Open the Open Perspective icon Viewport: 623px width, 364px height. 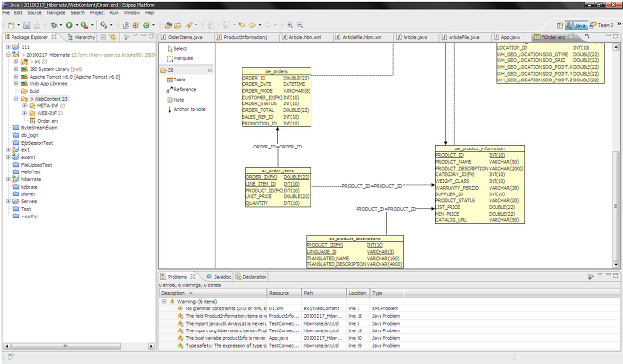pyautogui.click(x=560, y=25)
